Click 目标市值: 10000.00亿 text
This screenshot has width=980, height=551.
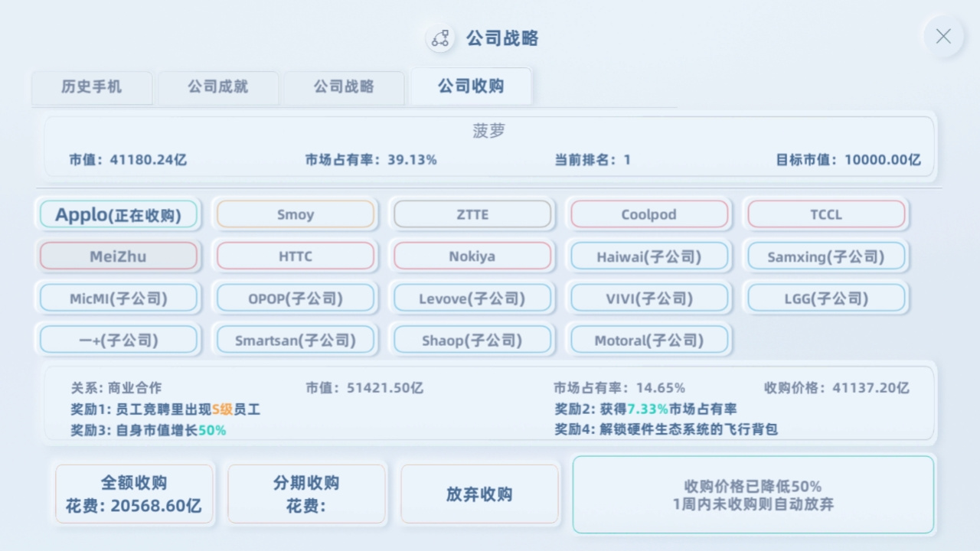(848, 160)
